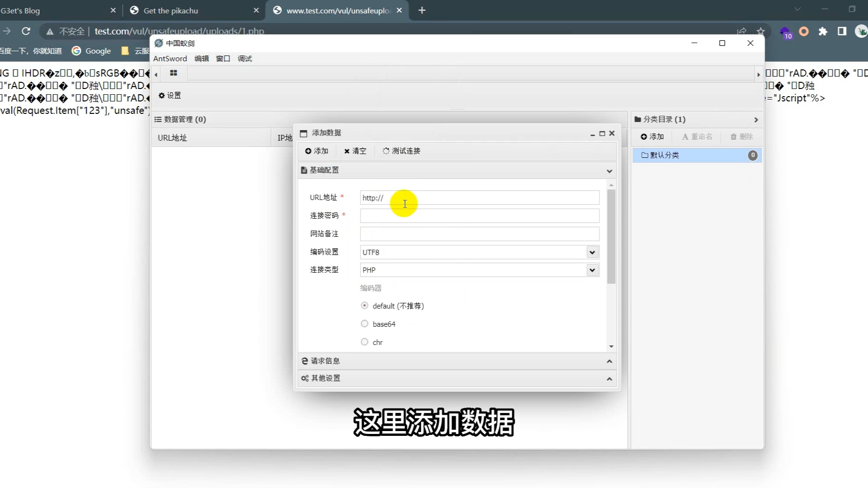This screenshot has height=488, width=868.
Task: Maximize the 添加数据 dialog
Action: (602, 133)
